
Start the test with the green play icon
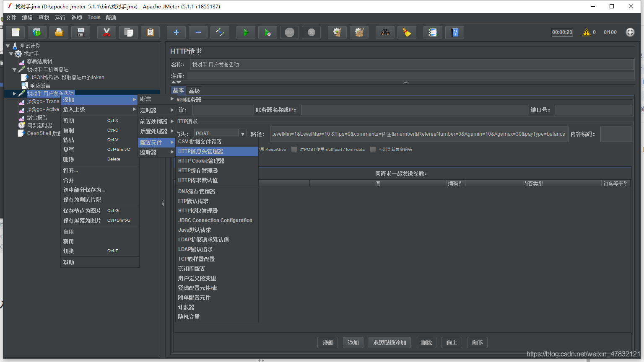[246, 32]
